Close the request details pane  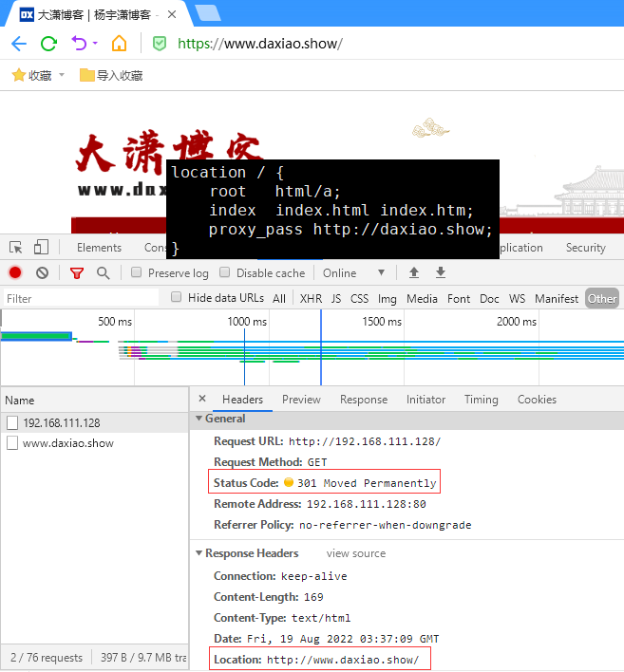202,399
